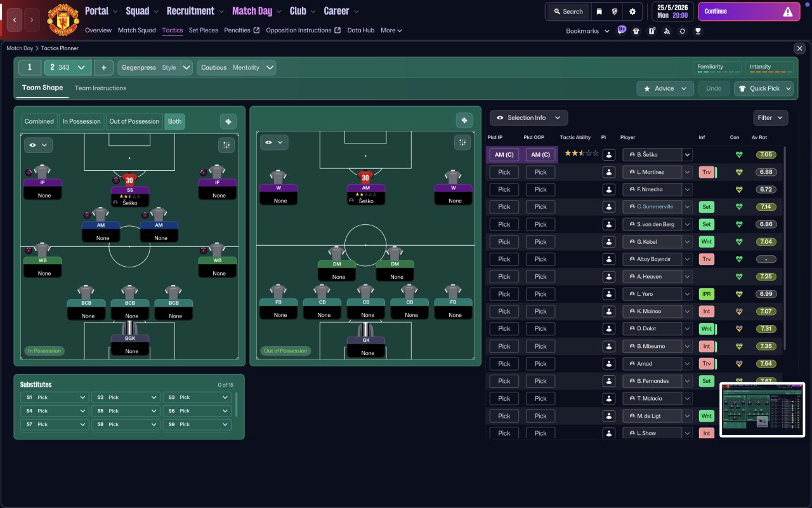Click the trophy icon in bookmarks bar
812x508 pixels.
coord(698,30)
